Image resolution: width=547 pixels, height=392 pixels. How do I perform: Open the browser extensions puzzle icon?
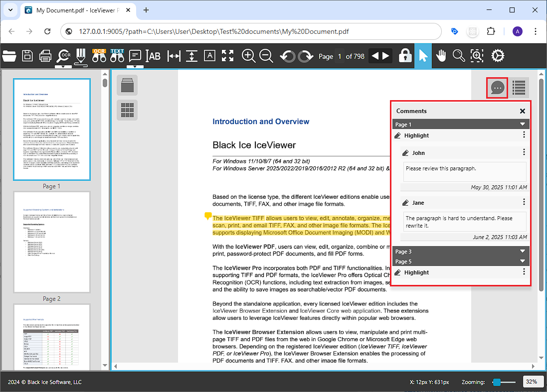[491, 31]
